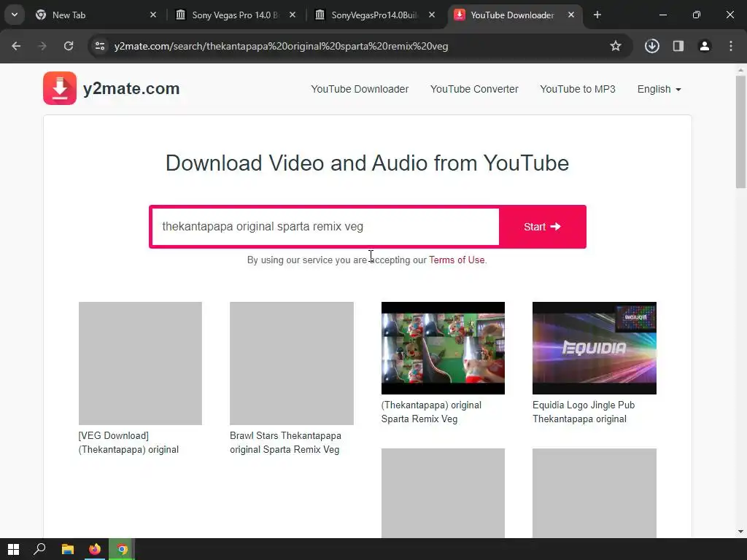This screenshot has width=747, height=560.
Task: Go back using browser back arrow
Action: point(16,46)
